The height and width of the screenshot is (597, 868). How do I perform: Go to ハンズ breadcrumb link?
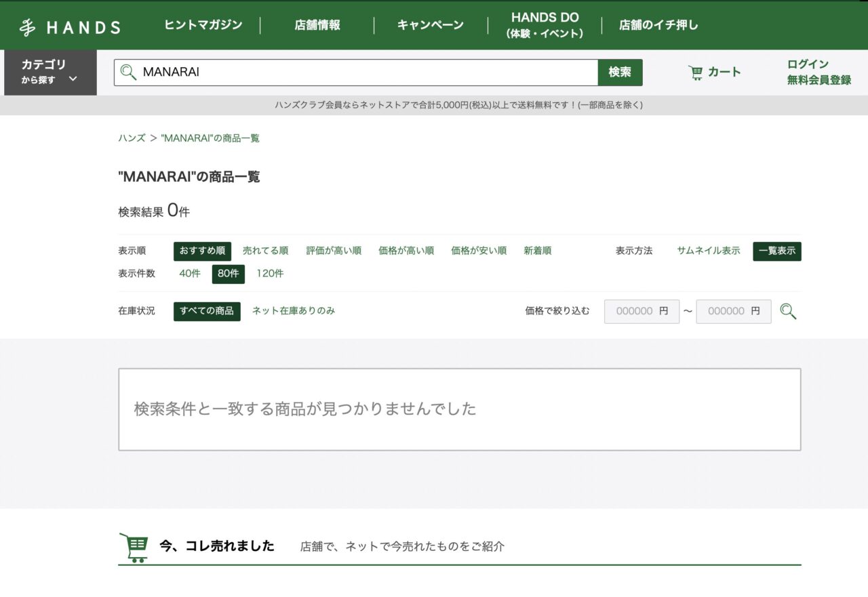tap(132, 138)
